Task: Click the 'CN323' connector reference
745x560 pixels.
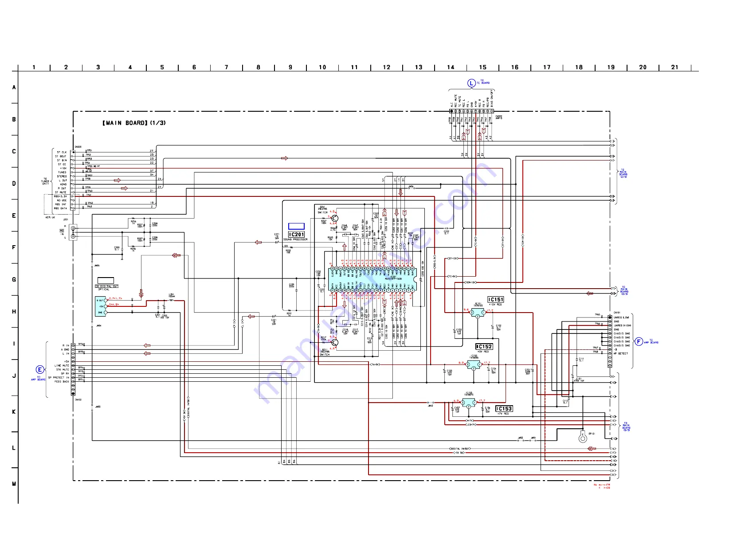Action: tap(78, 147)
